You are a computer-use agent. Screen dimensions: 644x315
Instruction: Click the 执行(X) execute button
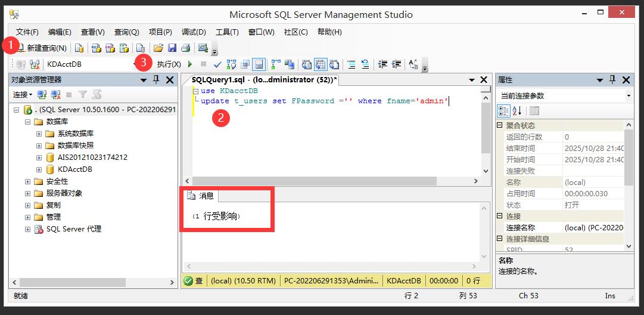point(169,64)
